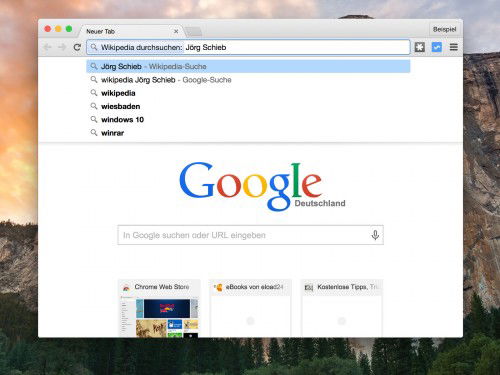Click the red close window button
500x375 pixels.
(x=48, y=29)
